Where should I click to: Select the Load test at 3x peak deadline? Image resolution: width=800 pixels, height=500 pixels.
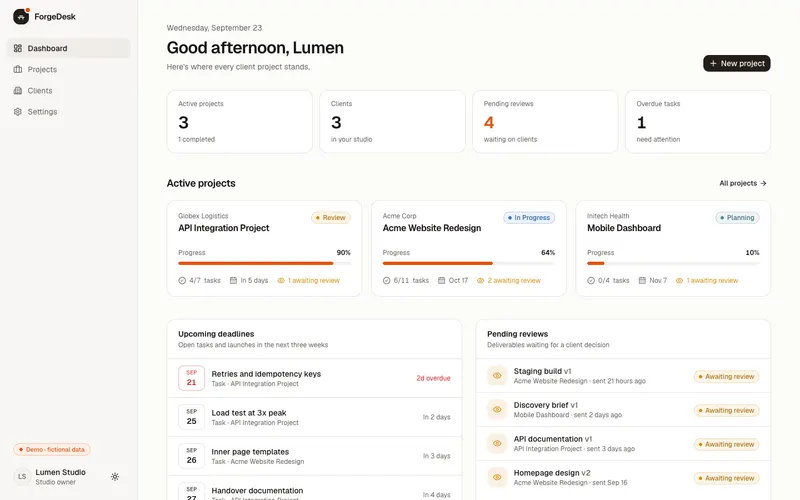click(x=314, y=417)
